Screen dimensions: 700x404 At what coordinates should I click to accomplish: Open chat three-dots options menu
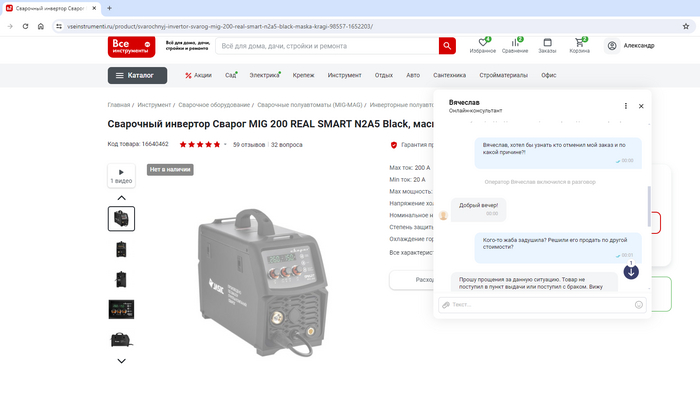click(x=625, y=106)
